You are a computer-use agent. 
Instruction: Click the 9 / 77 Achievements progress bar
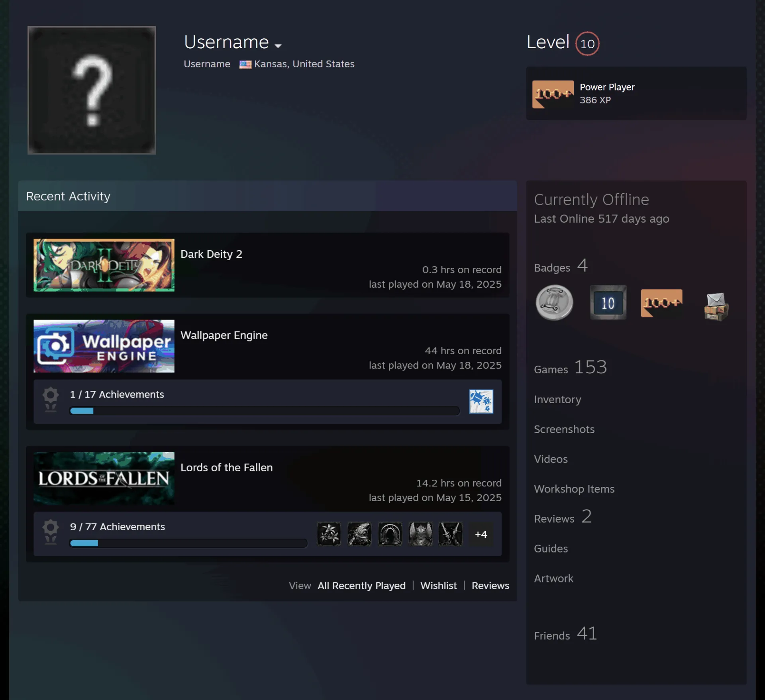[188, 543]
